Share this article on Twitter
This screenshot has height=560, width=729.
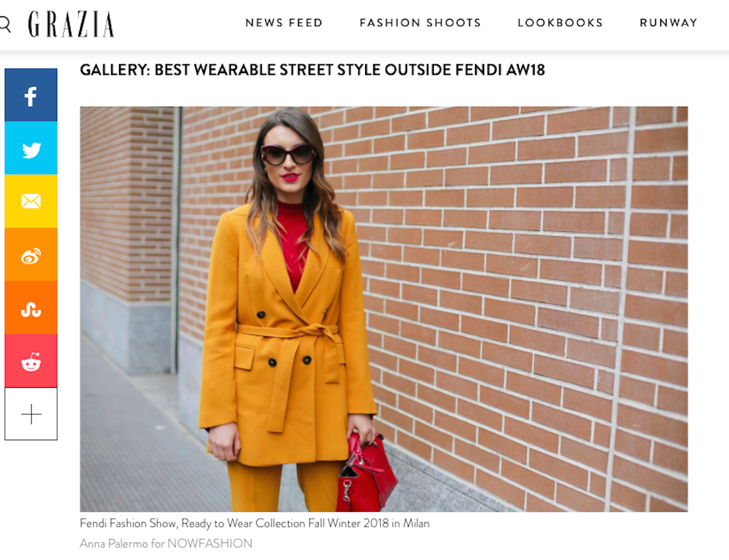31,148
